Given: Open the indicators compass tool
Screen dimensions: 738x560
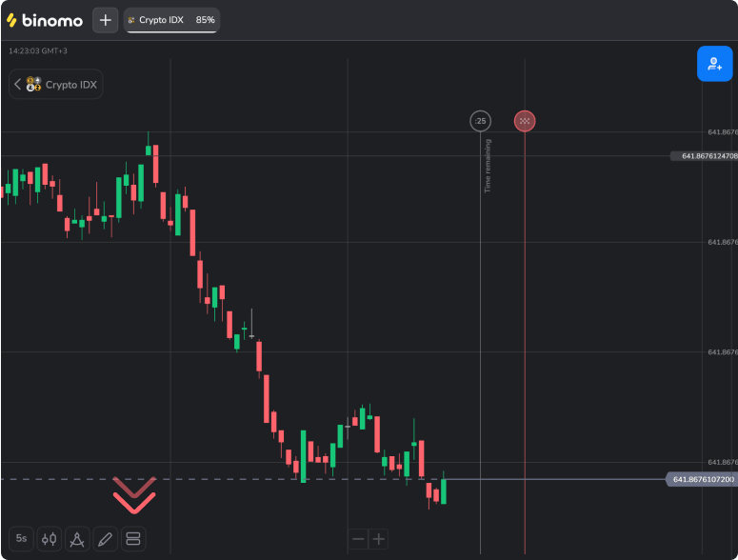Looking at the screenshot, I should point(77,539).
